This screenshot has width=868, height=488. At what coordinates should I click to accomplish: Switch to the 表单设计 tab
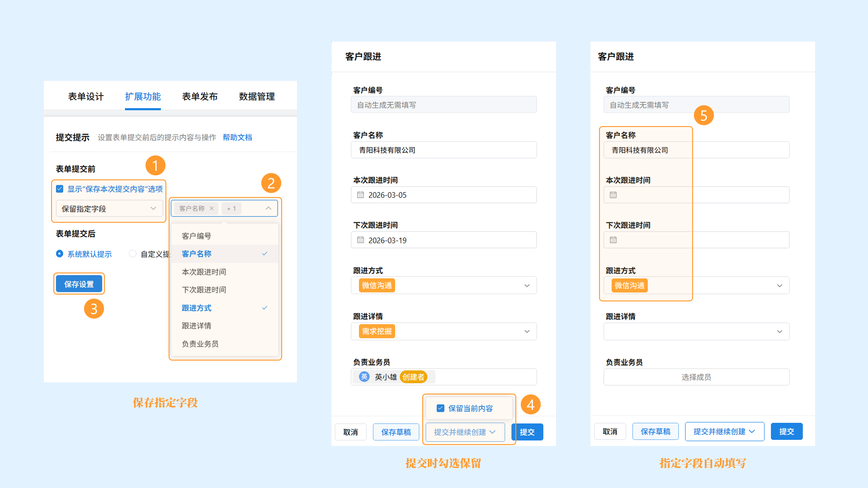coord(86,97)
